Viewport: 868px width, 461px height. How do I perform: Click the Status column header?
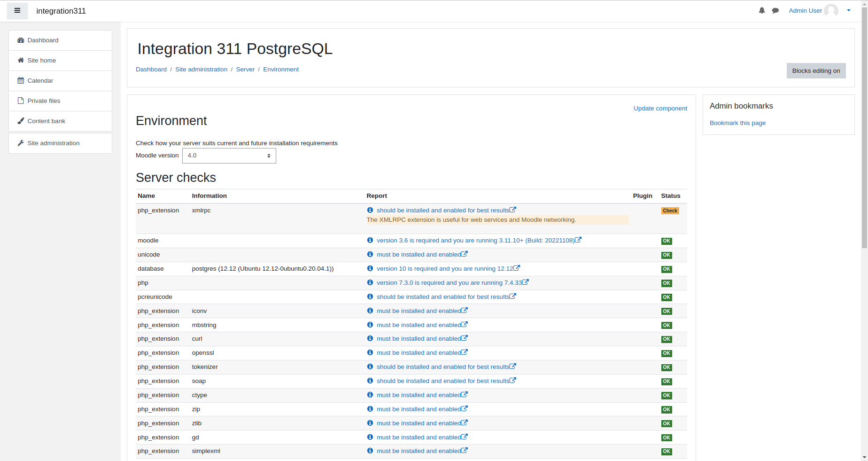[x=671, y=196]
